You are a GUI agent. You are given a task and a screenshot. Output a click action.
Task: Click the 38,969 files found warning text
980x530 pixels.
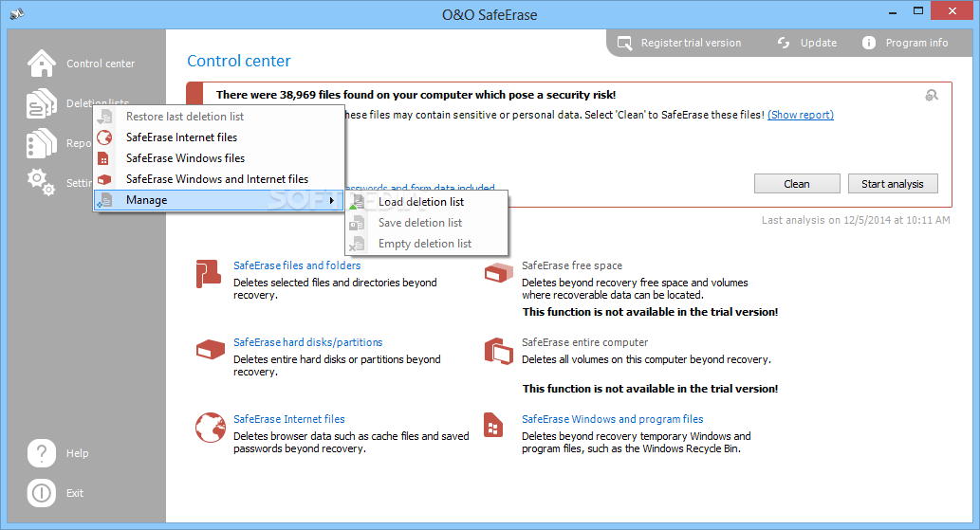point(416,95)
